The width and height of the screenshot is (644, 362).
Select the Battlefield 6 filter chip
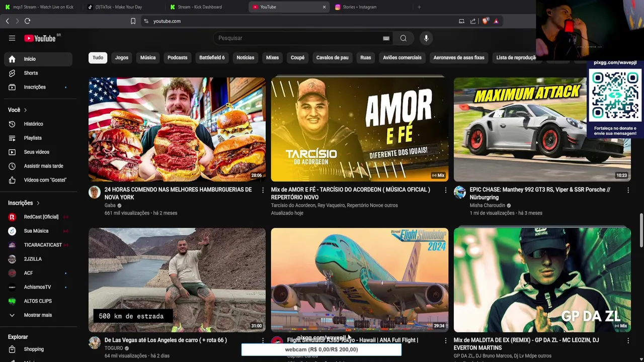point(212,57)
